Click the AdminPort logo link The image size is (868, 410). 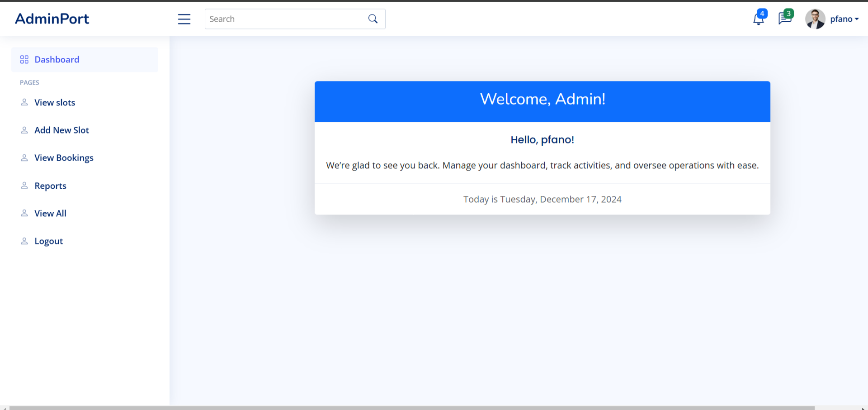52,19
